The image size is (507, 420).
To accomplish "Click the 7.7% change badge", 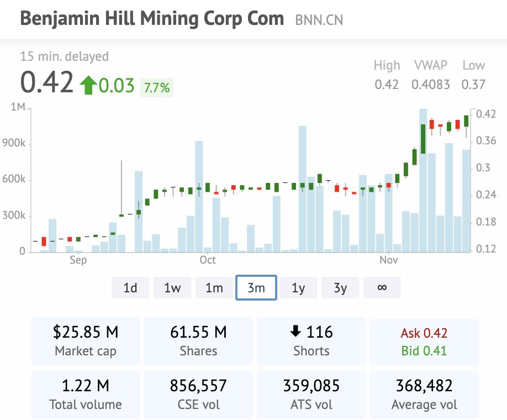I will (x=157, y=88).
